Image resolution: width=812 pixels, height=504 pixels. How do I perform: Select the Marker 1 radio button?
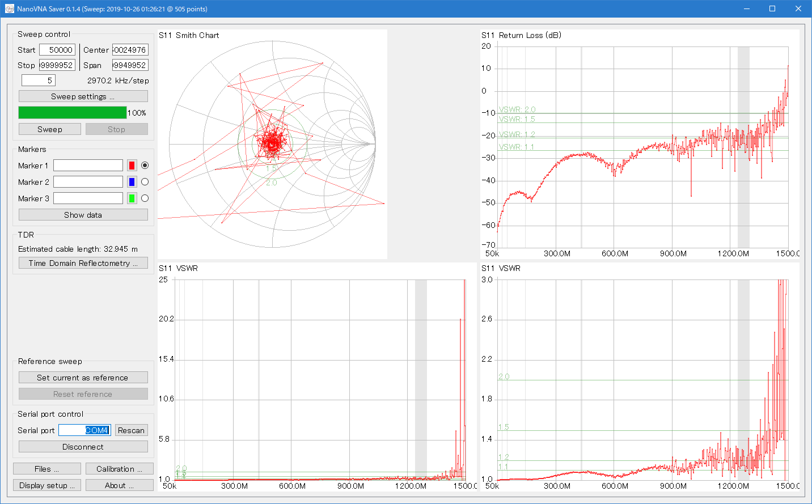[x=145, y=166]
